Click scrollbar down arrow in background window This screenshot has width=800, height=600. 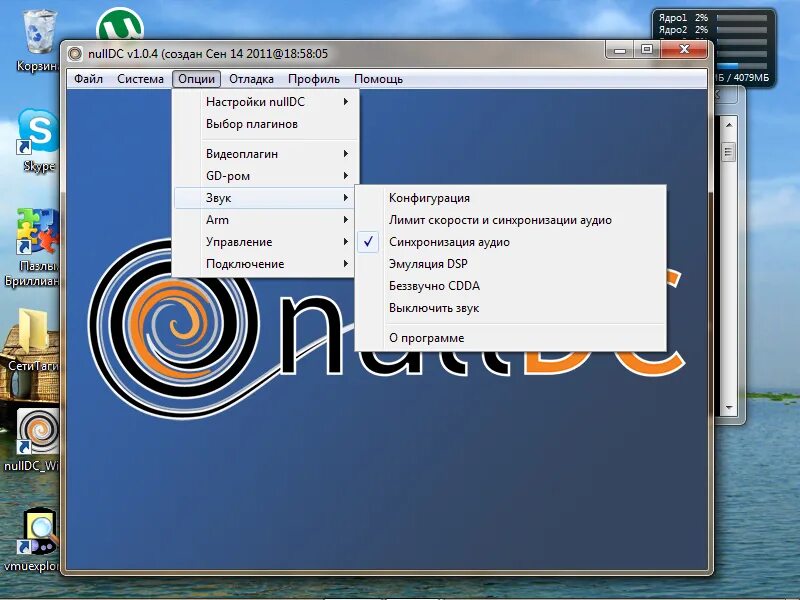(729, 407)
